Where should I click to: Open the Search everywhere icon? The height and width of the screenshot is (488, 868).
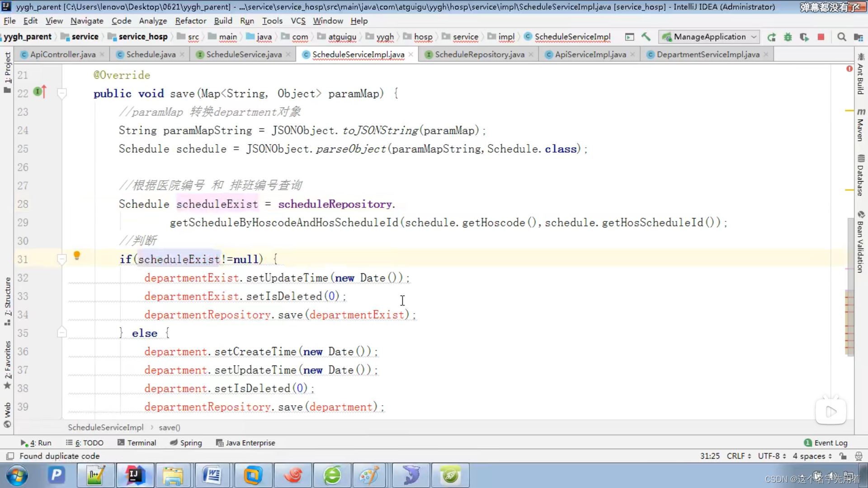tap(843, 37)
